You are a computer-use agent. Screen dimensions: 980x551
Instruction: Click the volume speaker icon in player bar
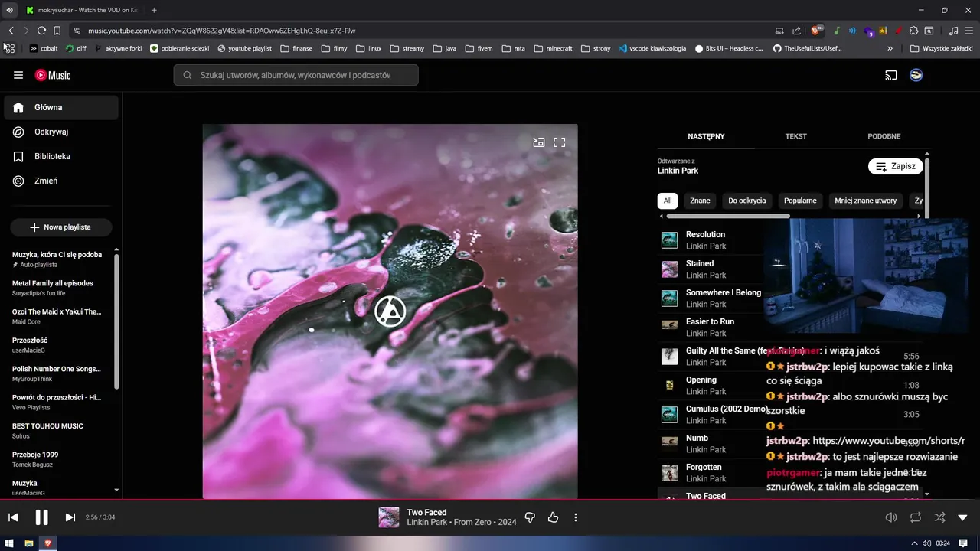(x=891, y=518)
